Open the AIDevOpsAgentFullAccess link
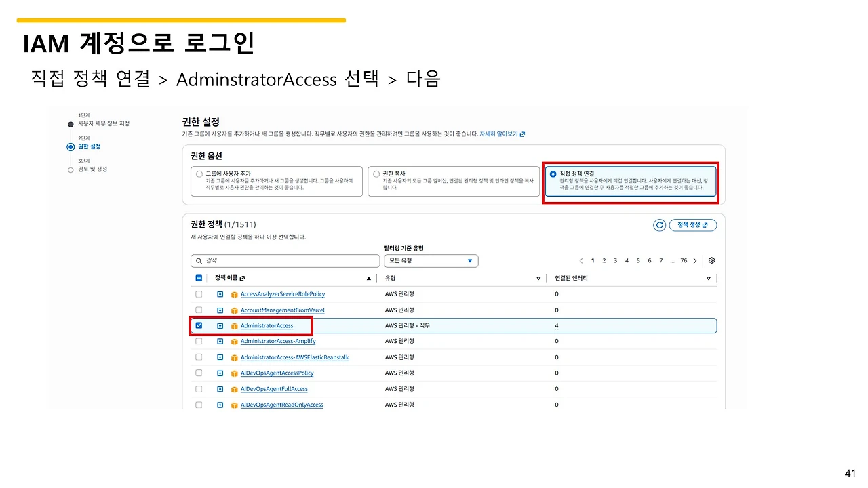The height and width of the screenshot is (488, 868). pyautogui.click(x=274, y=389)
